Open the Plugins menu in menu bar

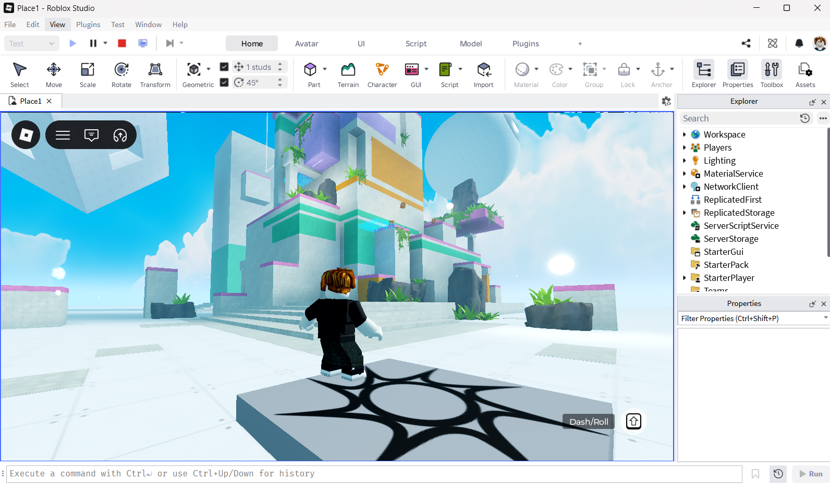coord(88,24)
